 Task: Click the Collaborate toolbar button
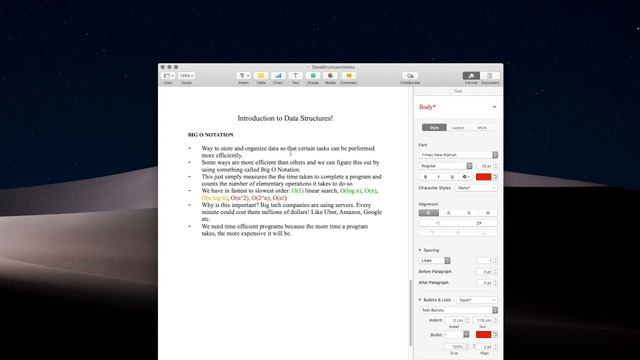click(x=410, y=76)
